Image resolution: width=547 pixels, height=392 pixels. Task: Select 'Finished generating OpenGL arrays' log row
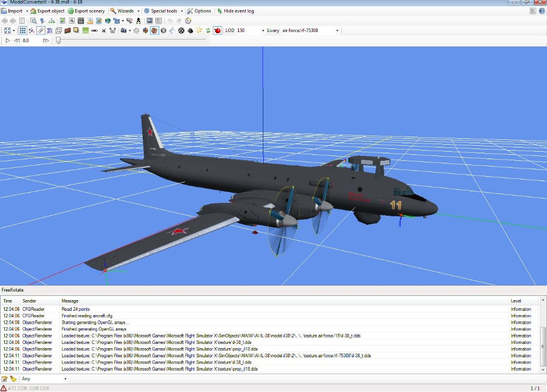(x=270, y=329)
